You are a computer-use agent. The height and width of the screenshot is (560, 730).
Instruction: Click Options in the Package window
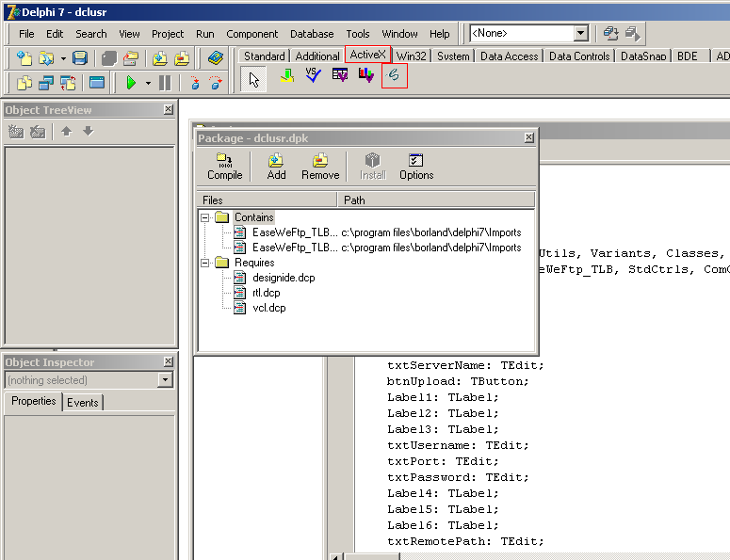pyautogui.click(x=416, y=167)
